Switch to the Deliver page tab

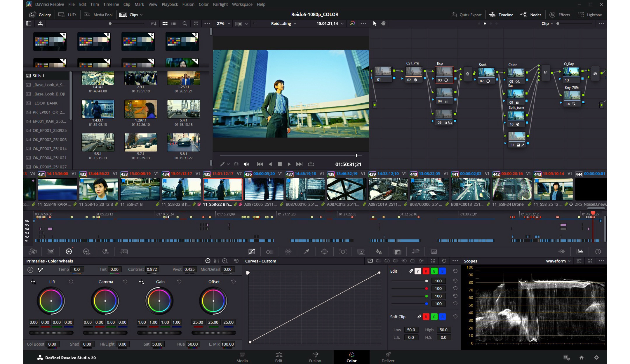[388, 357]
